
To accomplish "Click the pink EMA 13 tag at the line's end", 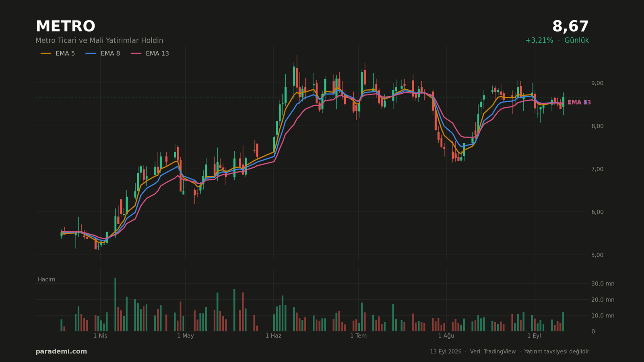I will [579, 103].
